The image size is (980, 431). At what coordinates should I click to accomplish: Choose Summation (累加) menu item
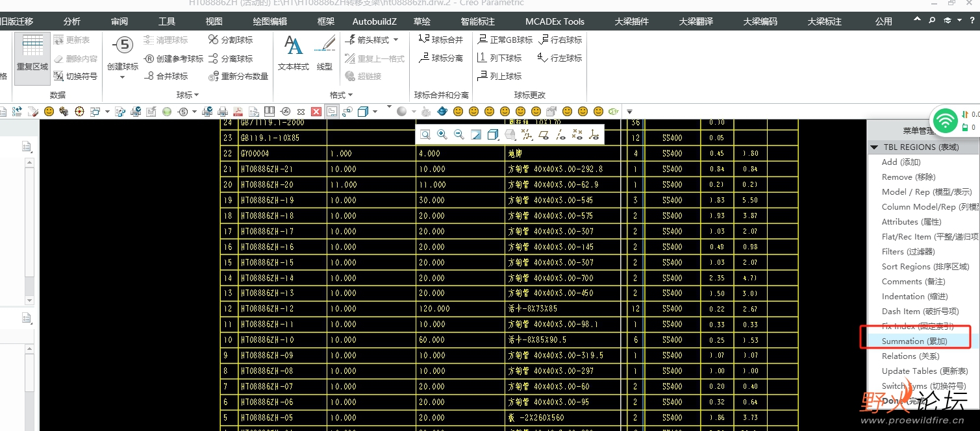[914, 341]
